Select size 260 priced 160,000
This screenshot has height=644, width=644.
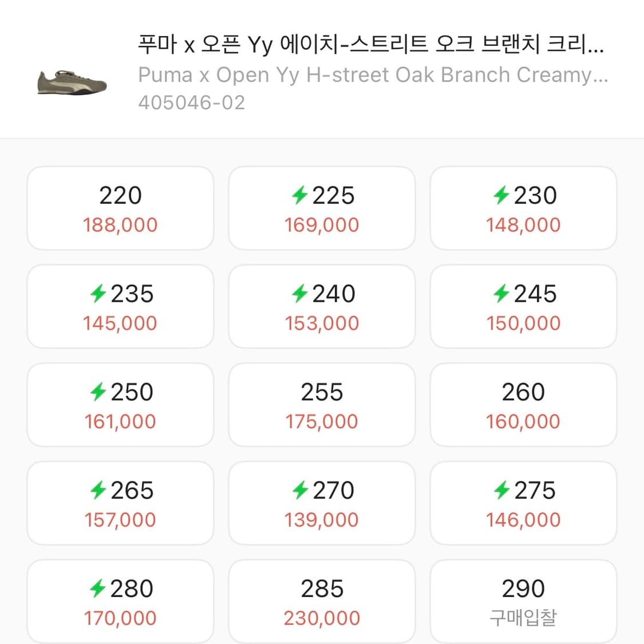(523, 405)
